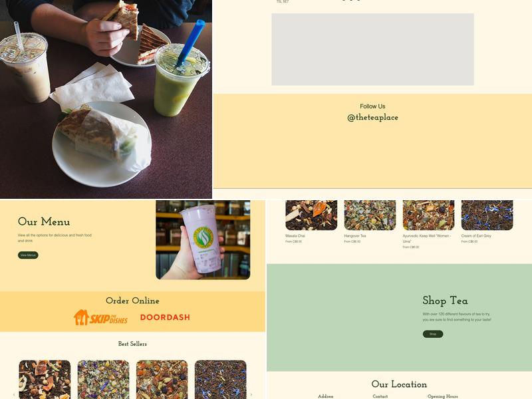Click the grey map placeholder box
This screenshot has width=532, height=399.
click(x=372, y=49)
